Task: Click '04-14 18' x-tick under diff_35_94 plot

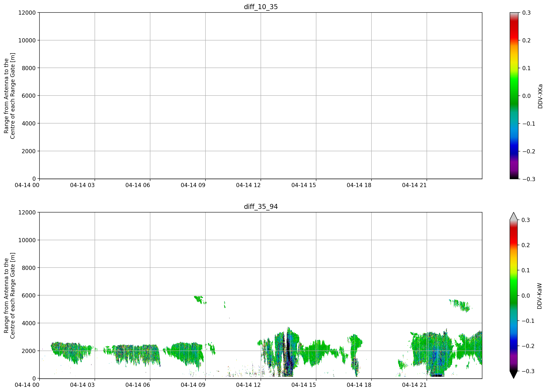Action: pyautogui.click(x=359, y=385)
